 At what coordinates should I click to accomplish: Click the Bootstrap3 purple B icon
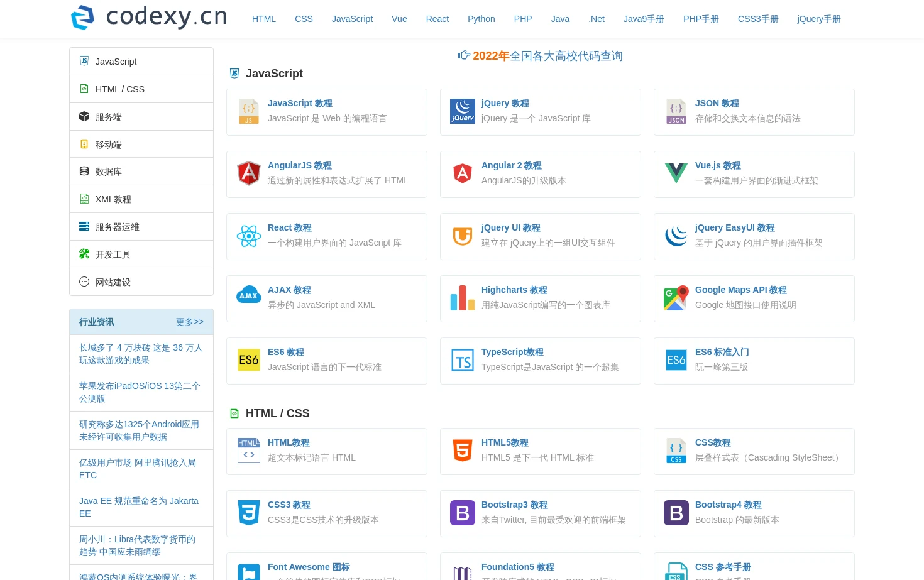coord(463,513)
